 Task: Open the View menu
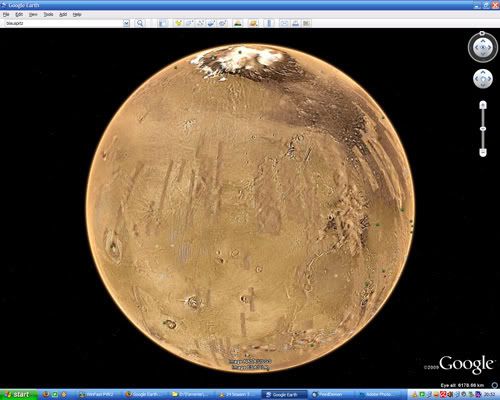(33, 14)
